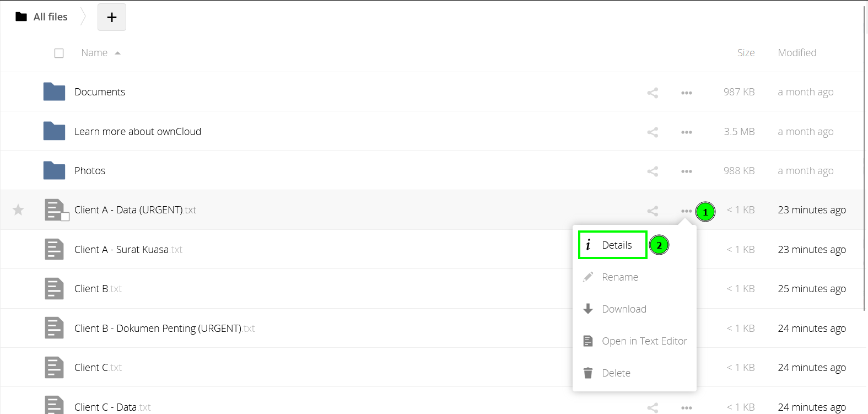
Task: Open actions menu for Learn more about ownCloud
Action: pyautogui.click(x=686, y=132)
